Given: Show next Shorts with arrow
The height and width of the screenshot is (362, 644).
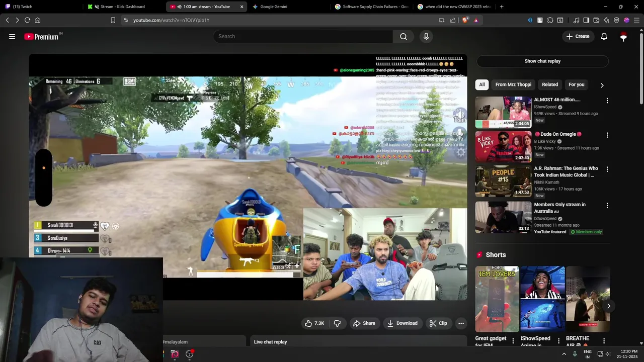Looking at the screenshot, I should [608, 306].
